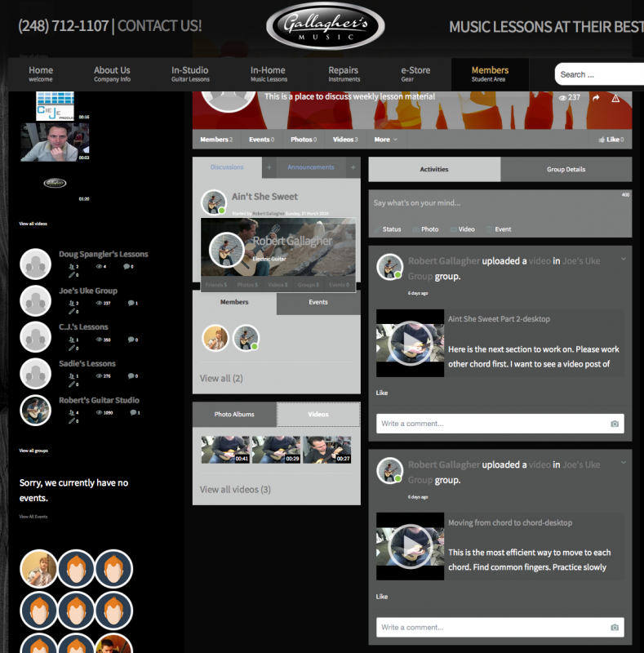Image resolution: width=644 pixels, height=653 pixels.
Task: Click camera icon in second comment box
Action: tap(615, 627)
